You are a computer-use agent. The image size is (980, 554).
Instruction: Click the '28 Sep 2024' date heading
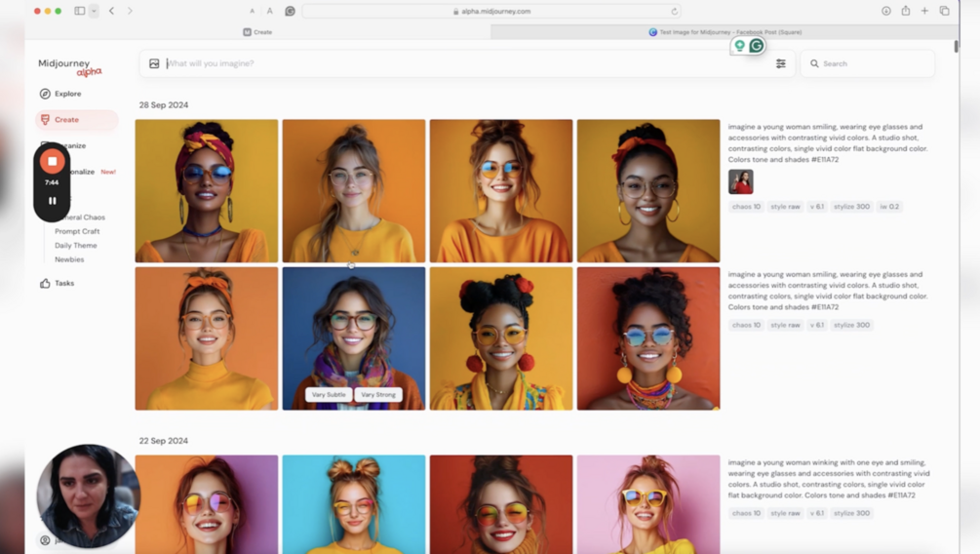[x=164, y=105]
